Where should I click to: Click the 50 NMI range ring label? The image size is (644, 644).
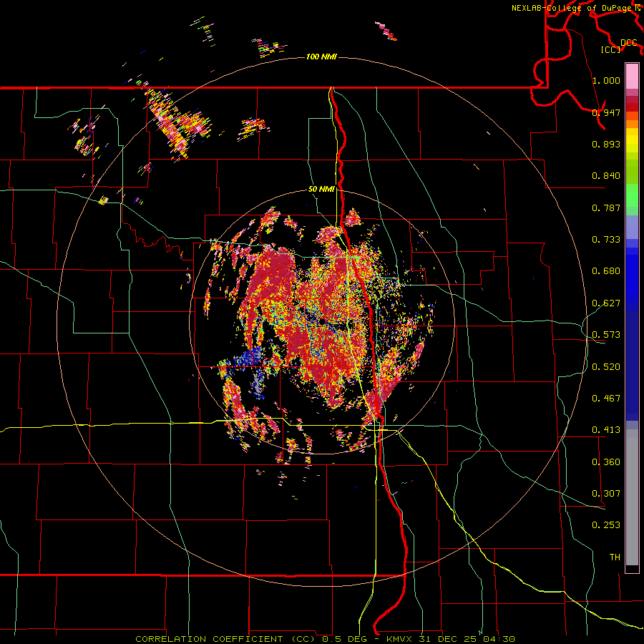(321, 190)
